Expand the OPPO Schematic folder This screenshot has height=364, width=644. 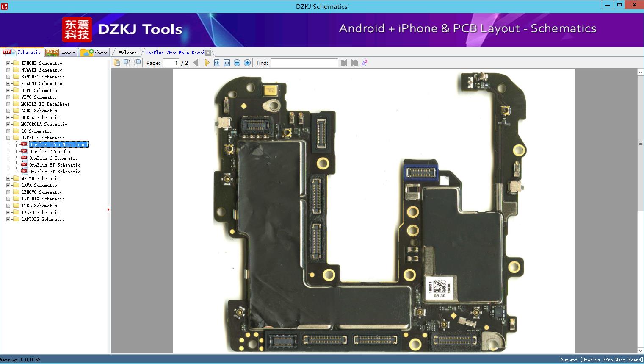pyautogui.click(x=8, y=90)
